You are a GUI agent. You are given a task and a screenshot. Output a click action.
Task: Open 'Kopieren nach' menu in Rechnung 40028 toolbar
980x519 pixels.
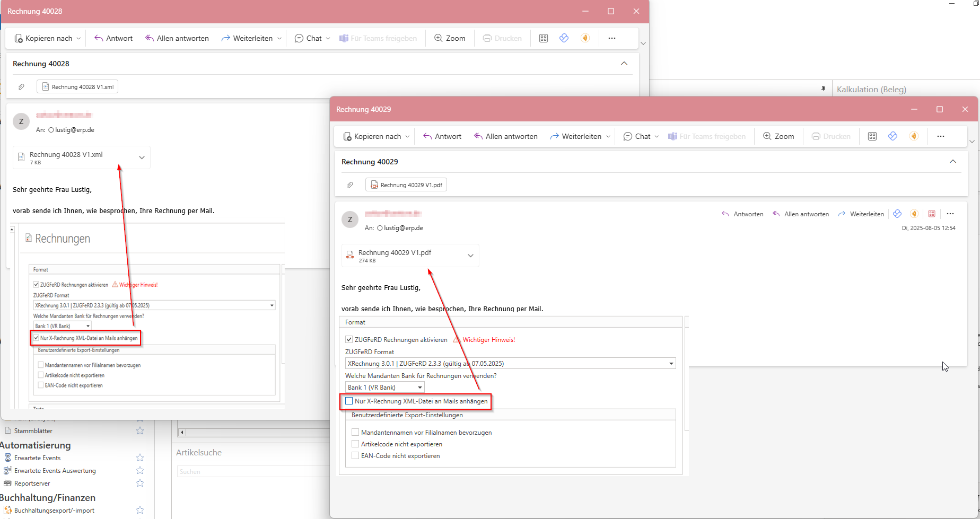pos(48,38)
